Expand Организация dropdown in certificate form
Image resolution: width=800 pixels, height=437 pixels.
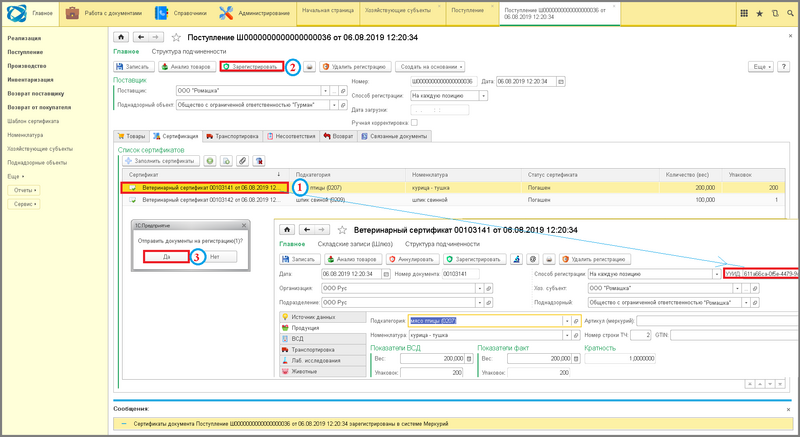click(479, 288)
